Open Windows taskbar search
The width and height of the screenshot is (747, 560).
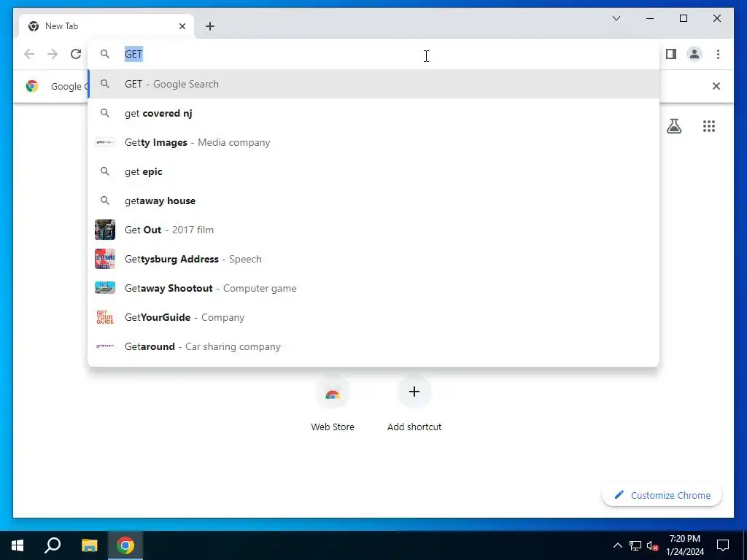click(x=53, y=545)
